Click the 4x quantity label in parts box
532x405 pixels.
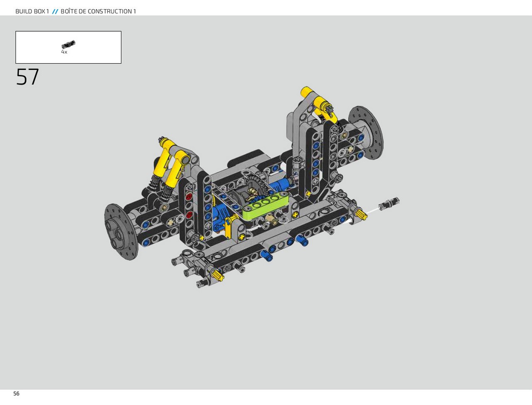(64, 52)
